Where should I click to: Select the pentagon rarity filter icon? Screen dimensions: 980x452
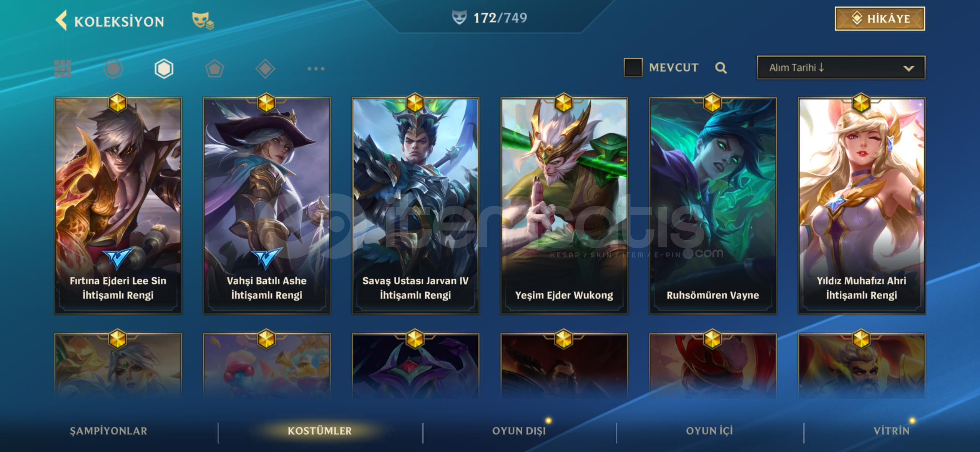pyautogui.click(x=214, y=69)
